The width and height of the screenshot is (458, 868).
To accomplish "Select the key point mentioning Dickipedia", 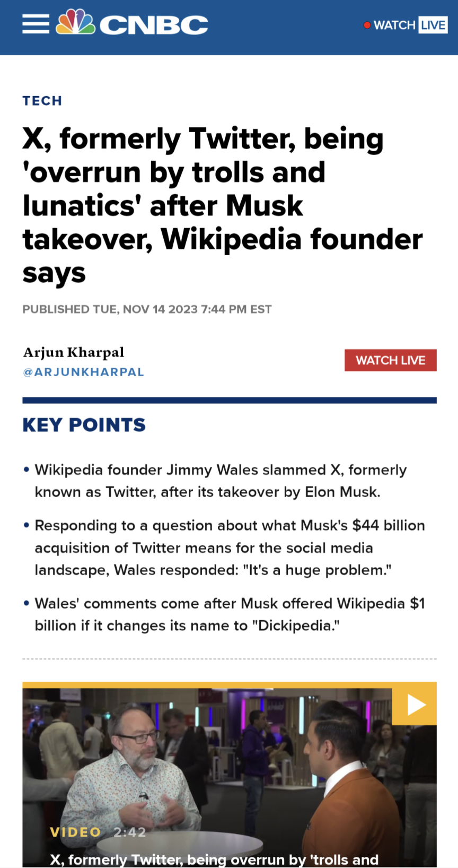I will [230, 614].
